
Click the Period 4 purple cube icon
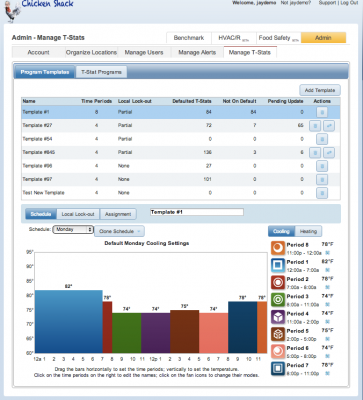[278, 317]
